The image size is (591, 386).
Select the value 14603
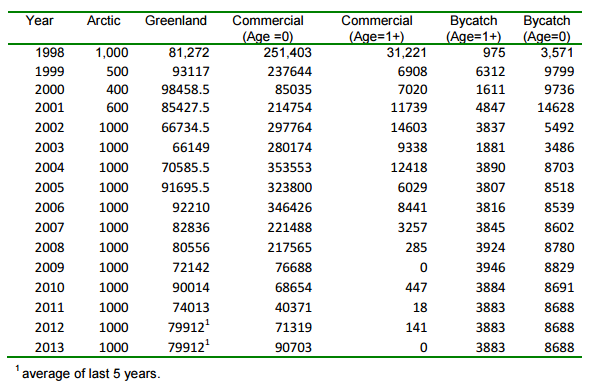click(409, 128)
